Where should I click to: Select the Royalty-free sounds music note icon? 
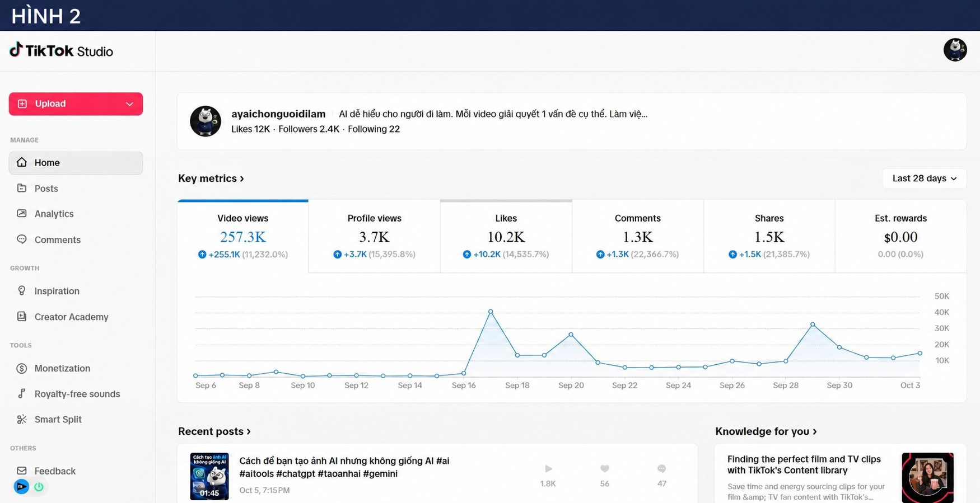click(22, 393)
